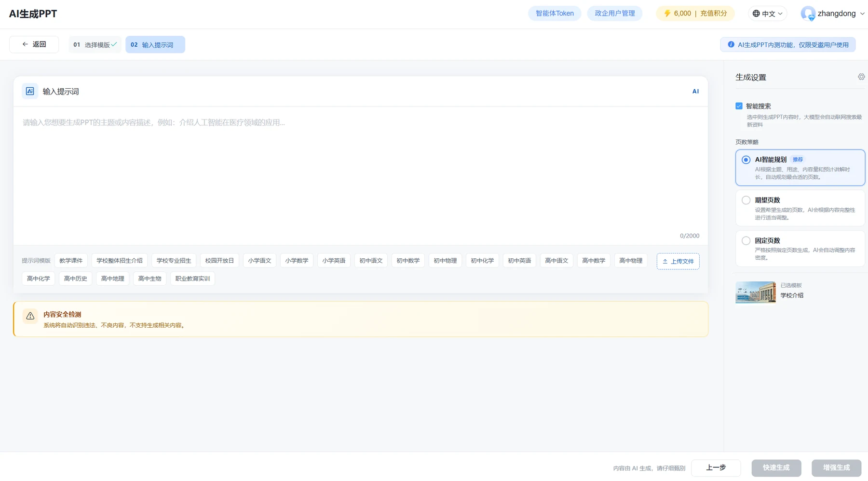Choose the 初中英语 prompt template
The width and height of the screenshot is (868, 481).
(519, 261)
